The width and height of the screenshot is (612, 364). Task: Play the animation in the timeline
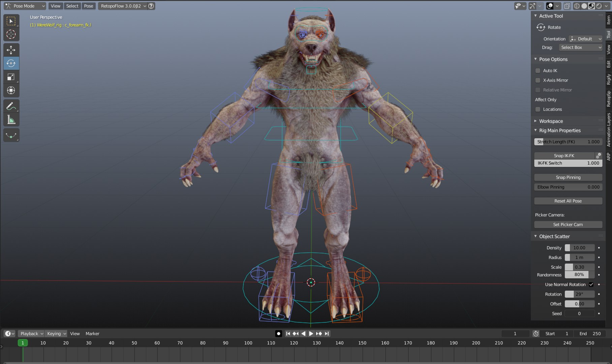click(x=311, y=334)
